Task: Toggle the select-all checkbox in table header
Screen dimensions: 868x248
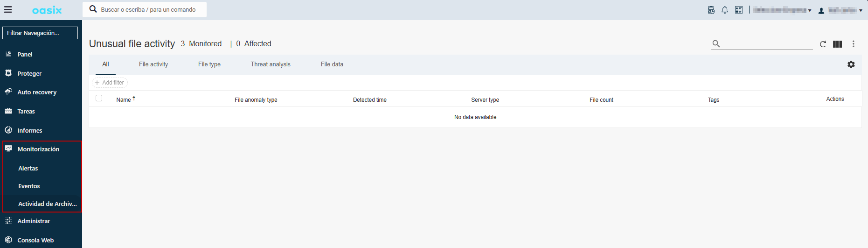Action: (x=99, y=98)
